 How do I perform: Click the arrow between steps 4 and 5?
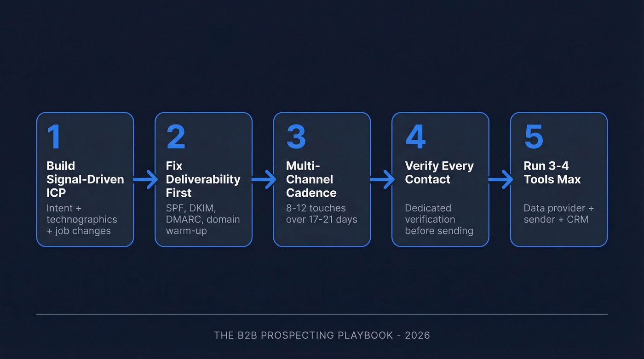[x=500, y=180]
